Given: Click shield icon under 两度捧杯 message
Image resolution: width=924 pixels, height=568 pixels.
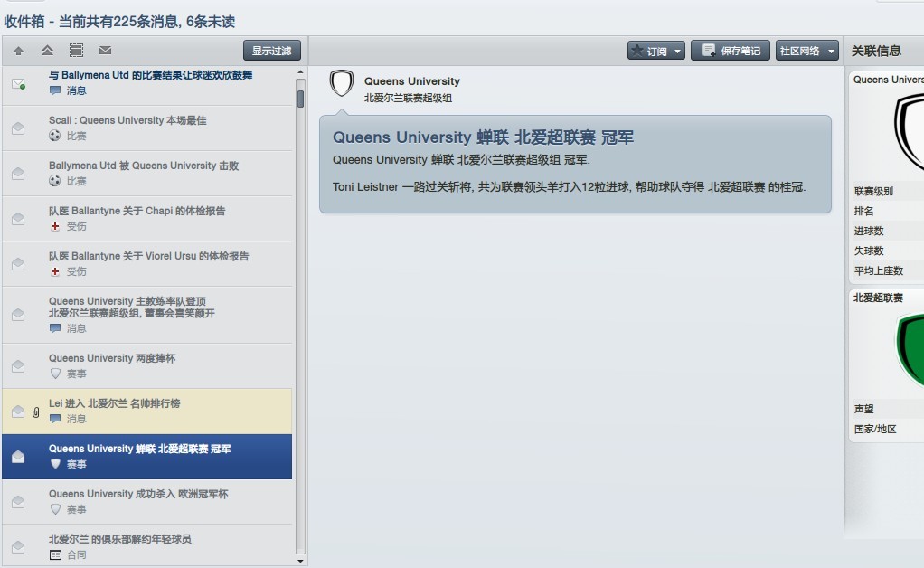Looking at the screenshot, I should pyautogui.click(x=55, y=374).
